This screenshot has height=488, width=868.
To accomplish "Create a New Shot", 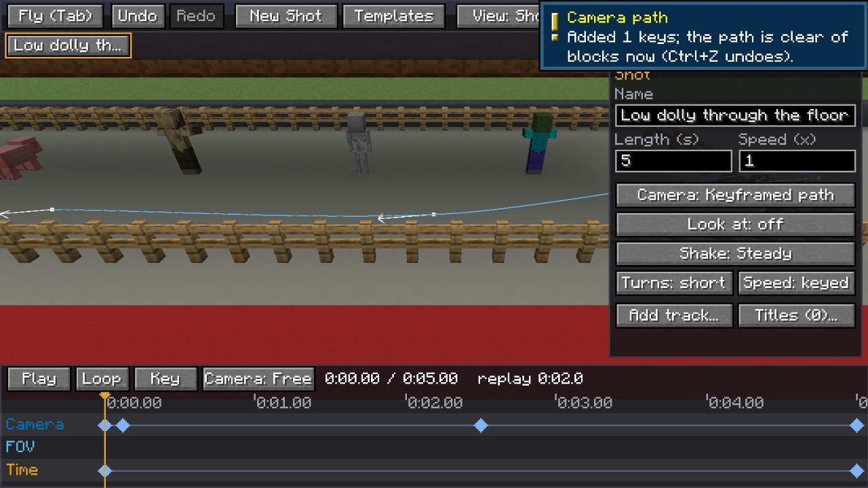I will [x=285, y=16].
